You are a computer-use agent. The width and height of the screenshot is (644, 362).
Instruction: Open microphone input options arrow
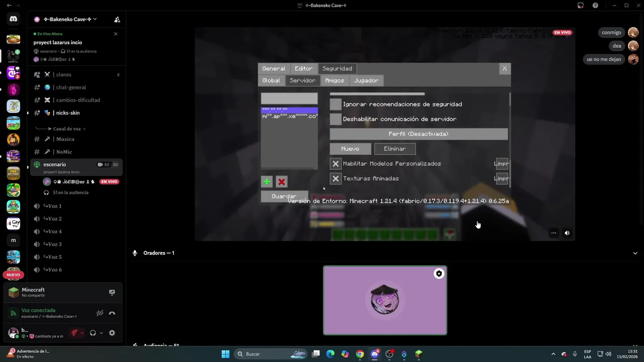[x=82, y=333]
